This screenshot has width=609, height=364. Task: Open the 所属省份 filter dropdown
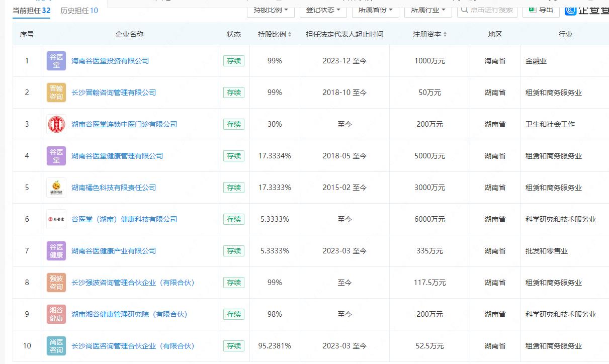(376, 10)
